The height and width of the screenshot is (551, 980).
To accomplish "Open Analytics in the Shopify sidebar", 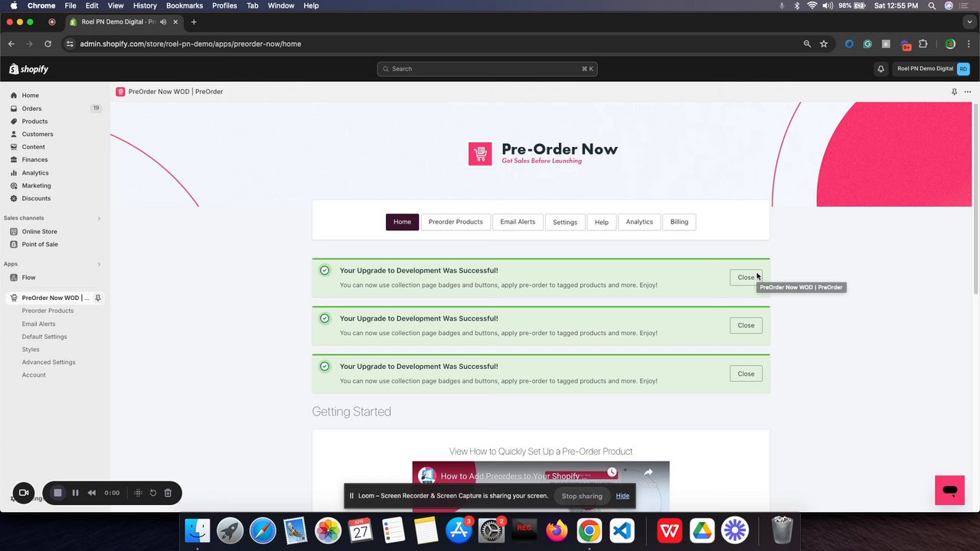I will pos(35,173).
